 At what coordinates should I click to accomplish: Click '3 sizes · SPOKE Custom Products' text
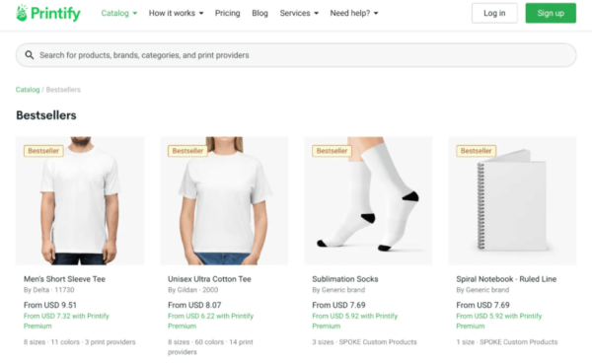364,342
